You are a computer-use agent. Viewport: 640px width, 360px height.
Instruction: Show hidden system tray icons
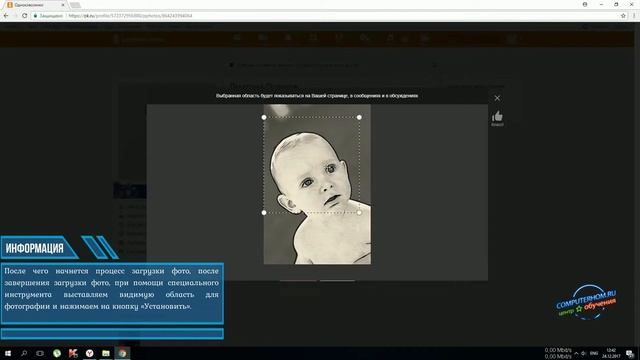576,353
